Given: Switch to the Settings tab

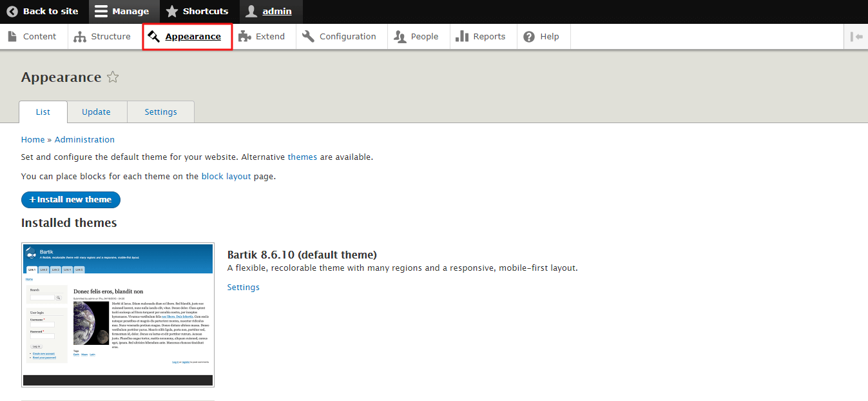Looking at the screenshot, I should [x=161, y=112].
